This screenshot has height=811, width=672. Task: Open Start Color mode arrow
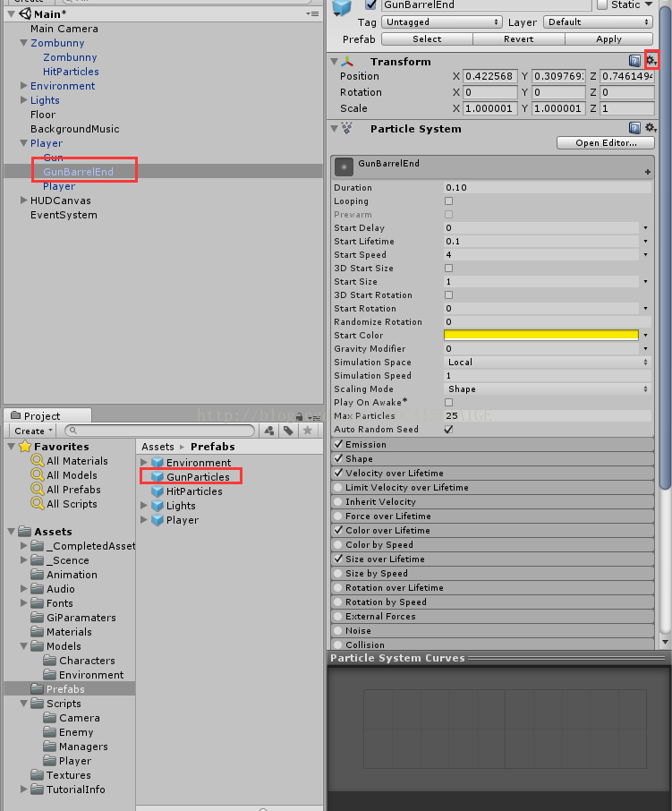coord(646,335)
